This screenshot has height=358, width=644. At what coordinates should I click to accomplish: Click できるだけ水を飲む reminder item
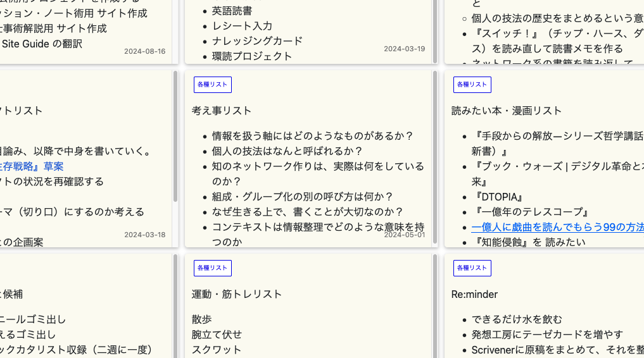[517, 319]
